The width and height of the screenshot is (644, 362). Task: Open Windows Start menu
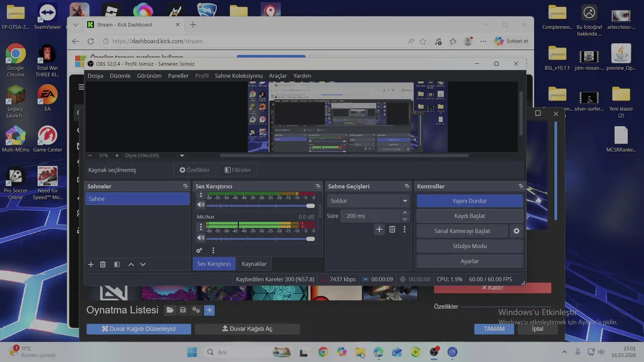pyautogui.click(x=192, y=352)
